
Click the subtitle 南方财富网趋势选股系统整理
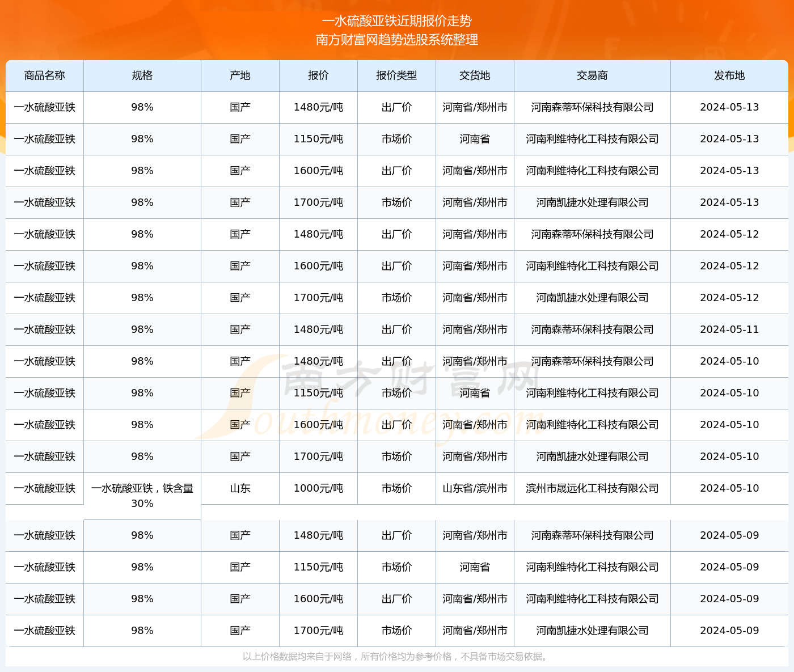(x=397, y=40)
